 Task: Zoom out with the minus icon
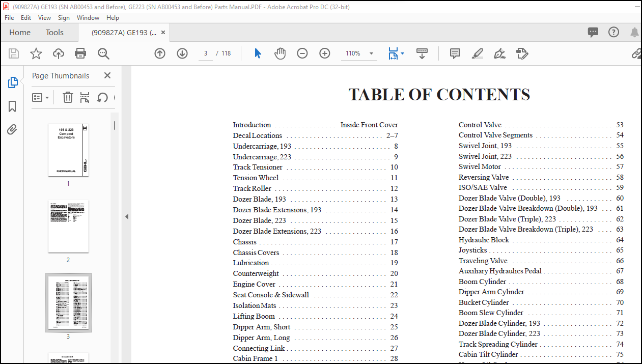click(x=302, y=53)
